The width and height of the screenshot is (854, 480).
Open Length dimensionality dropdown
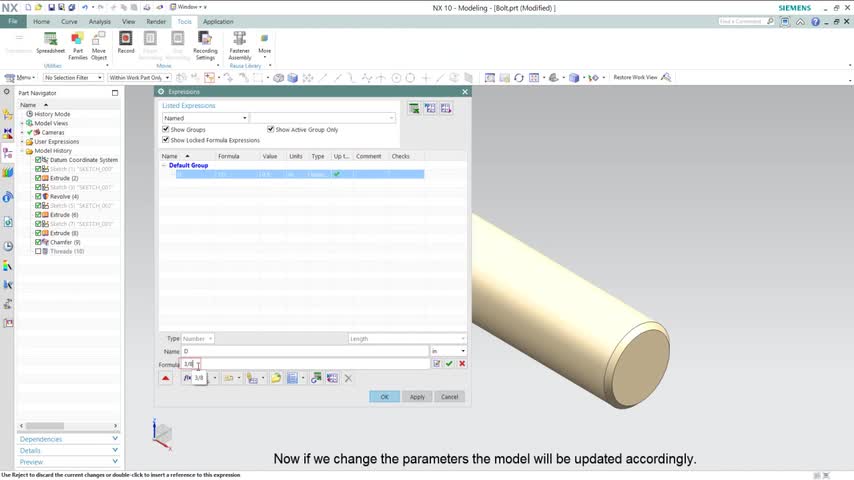pyautogui.click(x=406, y=338)
